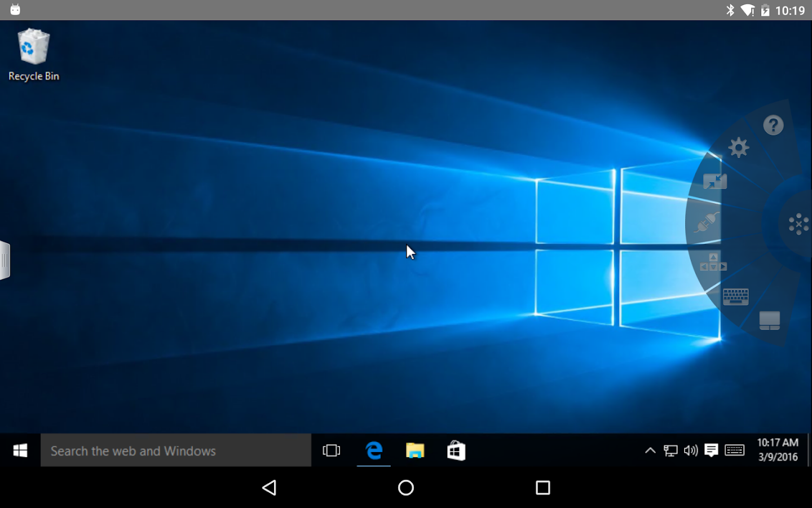Image resolution: width=812 pixels, height=508 pixels.
Task: Select the fit-screen resize icon in radial menu
Action: [x=715, y=181]
